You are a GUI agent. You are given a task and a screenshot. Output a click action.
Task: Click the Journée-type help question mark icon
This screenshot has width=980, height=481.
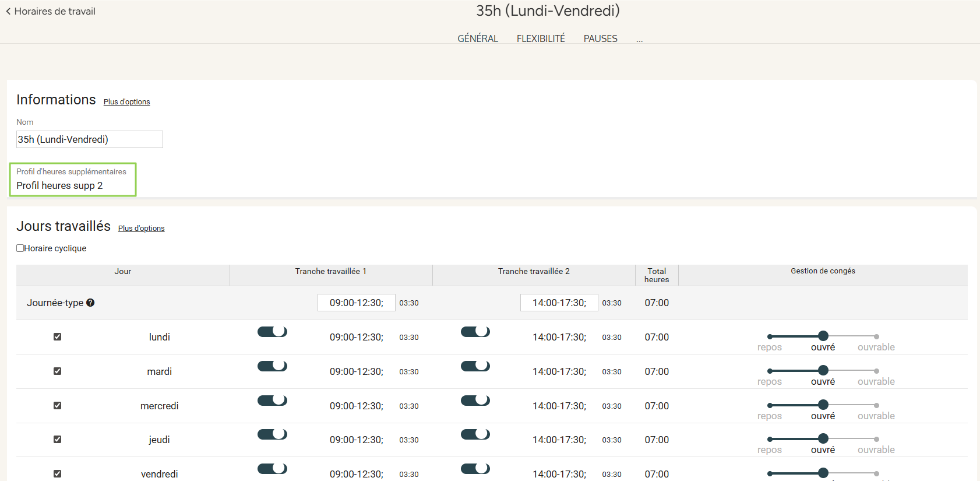click(90, 303)
